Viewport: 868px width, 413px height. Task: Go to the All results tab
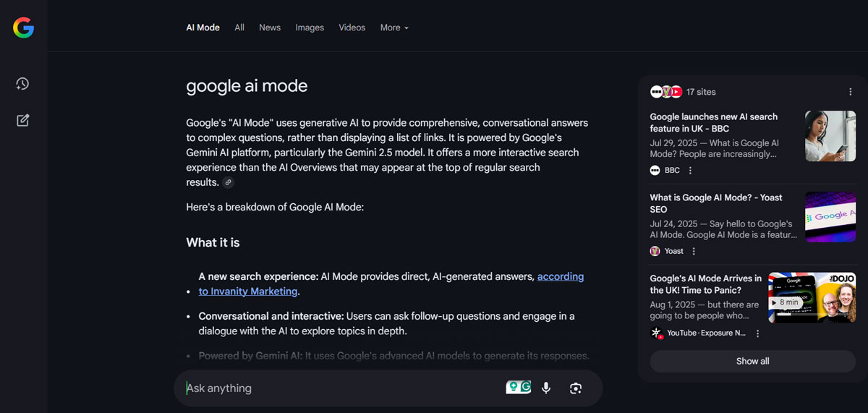pos(239,27)
